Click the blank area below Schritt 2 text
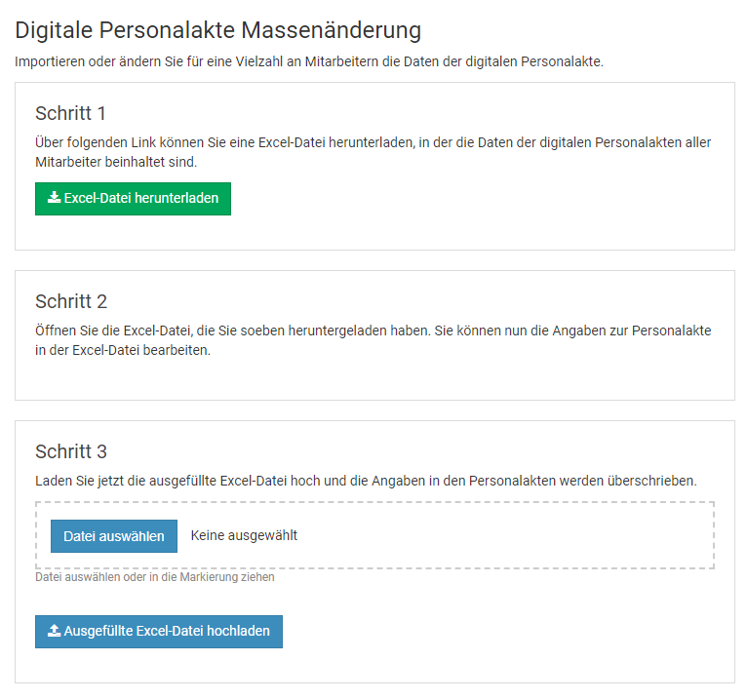The height and width of the screenshot is (700, 747). pos(373,378)
